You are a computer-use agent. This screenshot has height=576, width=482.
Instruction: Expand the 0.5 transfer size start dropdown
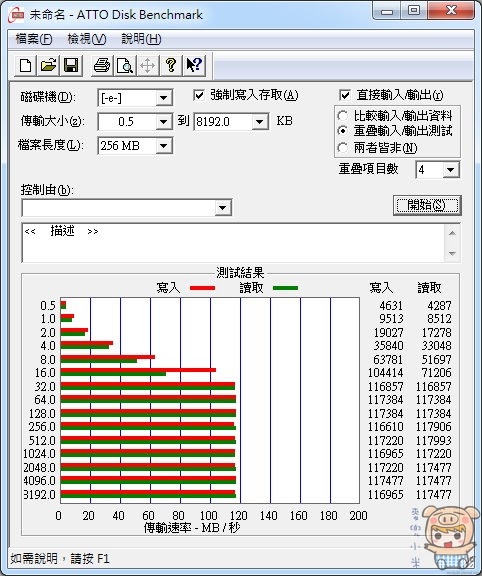tap(163, 122)
